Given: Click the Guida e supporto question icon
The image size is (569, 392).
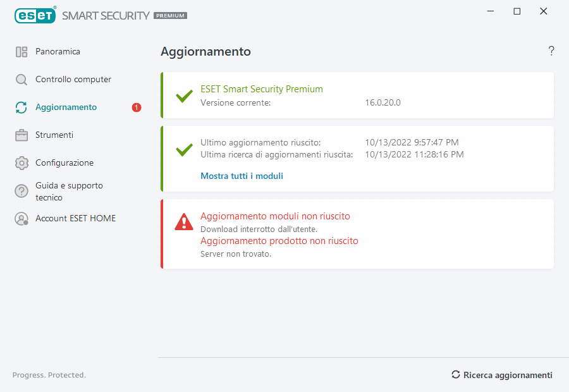Looking at the screenshot, I should coord(21,191).
